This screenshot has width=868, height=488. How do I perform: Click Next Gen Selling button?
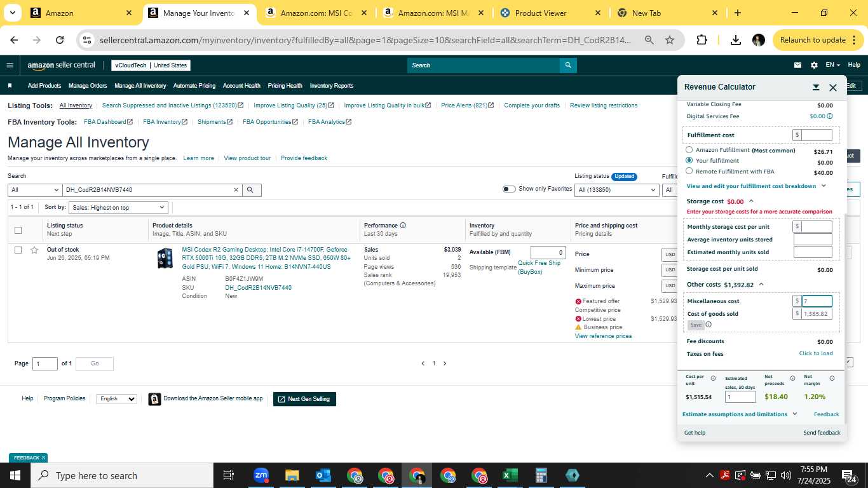304,399
